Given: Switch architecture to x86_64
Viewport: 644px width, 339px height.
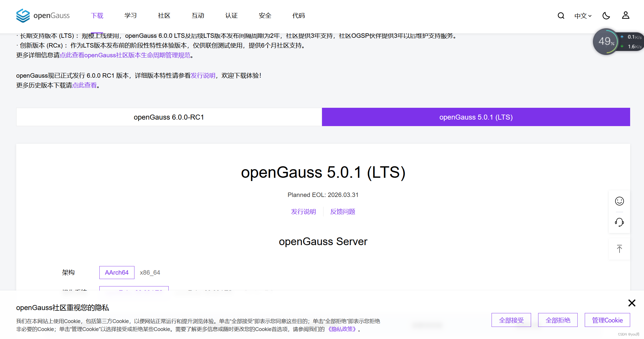Looking at the screenshot, I should coord(150,272).
